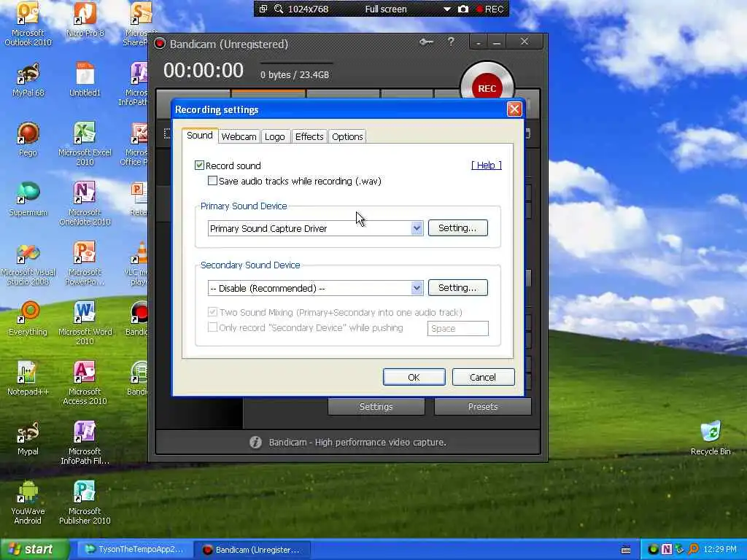Select Notepad++ desktop icon
The width and height of the screenshot is (747, 560).
[x=28, y=379]
